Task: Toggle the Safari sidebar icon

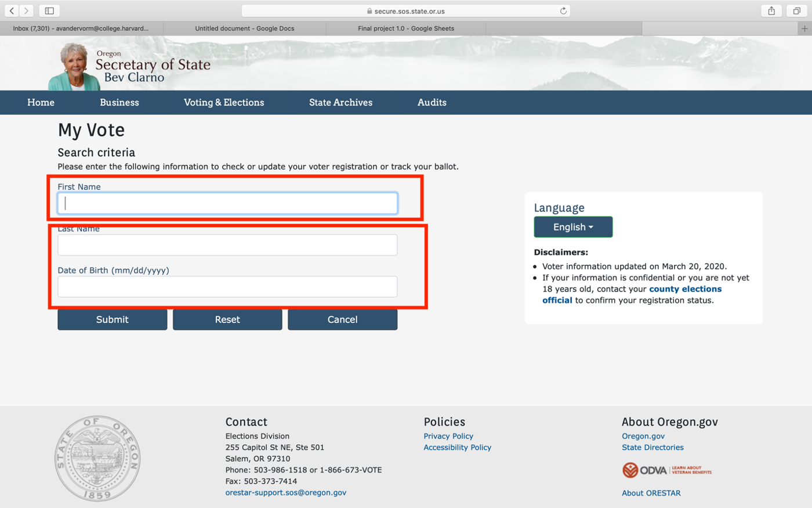Action: [49, 10]
